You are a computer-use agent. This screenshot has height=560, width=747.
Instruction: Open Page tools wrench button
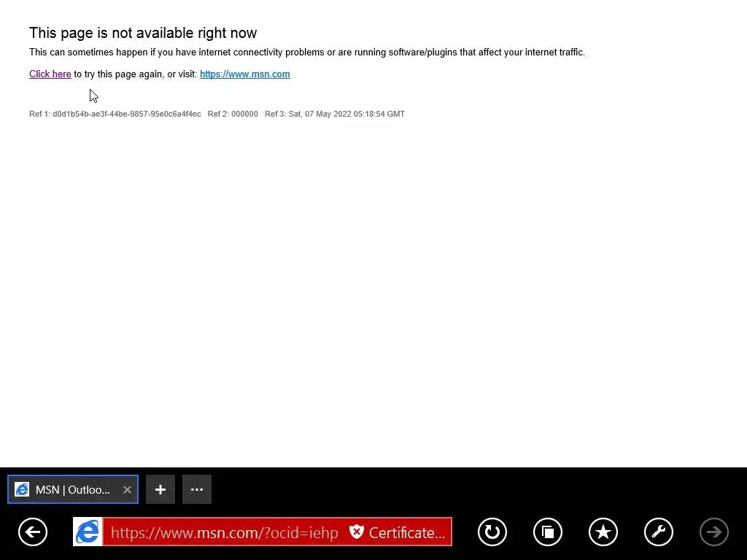(659, 532)
